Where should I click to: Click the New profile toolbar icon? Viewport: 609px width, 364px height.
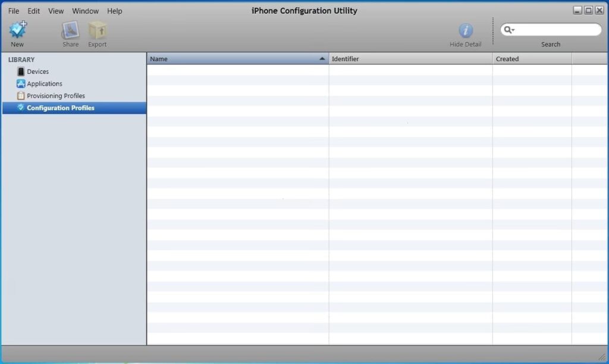click(x=18, y=30)
